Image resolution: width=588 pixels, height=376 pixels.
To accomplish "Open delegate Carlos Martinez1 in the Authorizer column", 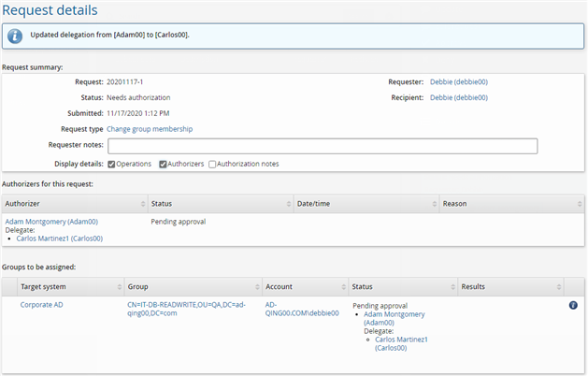I will click(x=60, y=239).
